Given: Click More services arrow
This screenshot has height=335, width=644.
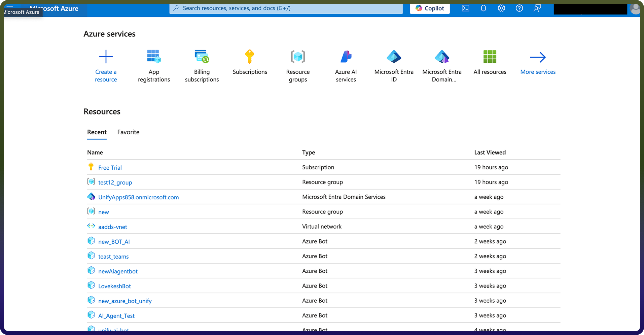Looking at the screenshot, I should (x=538, y=57).
